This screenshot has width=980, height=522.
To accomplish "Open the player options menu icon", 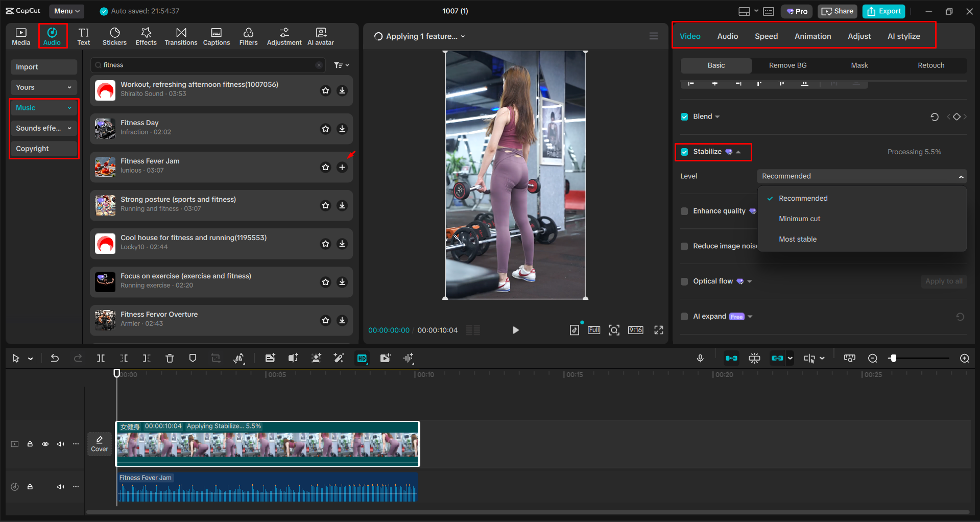I will coord(653,36).
